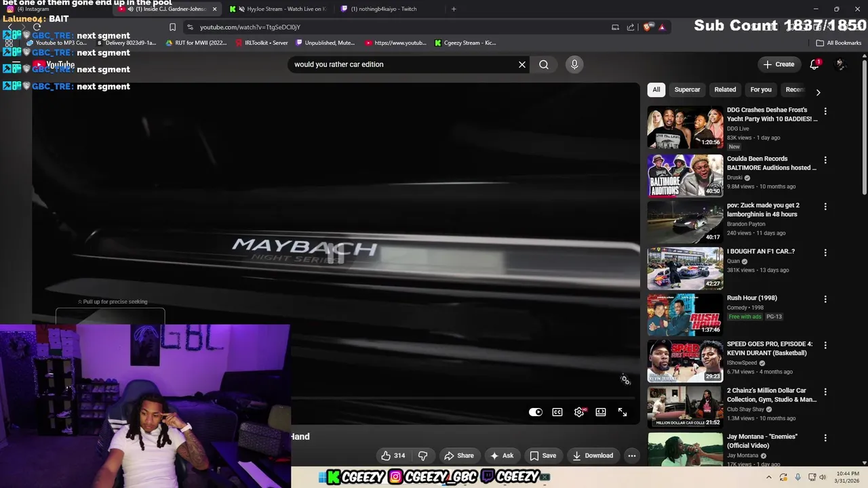The image size is (868, 488).
Task: Clear the YouTube search box text
Action: coord(522,64)
